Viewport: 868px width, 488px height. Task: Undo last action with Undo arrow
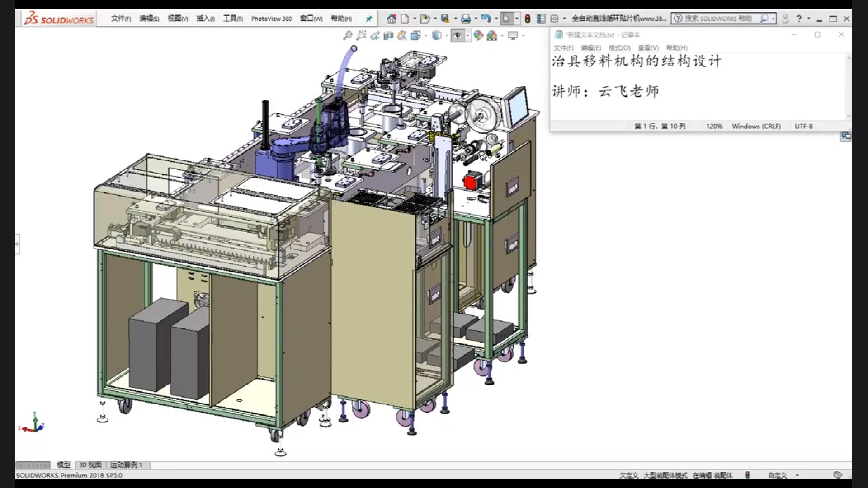[x=486, y=19]
